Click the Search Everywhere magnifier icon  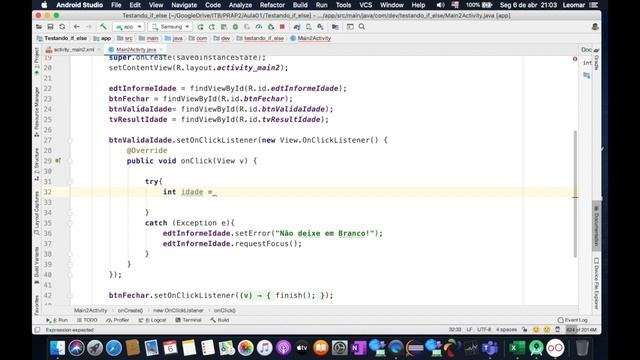click(362, 27)
